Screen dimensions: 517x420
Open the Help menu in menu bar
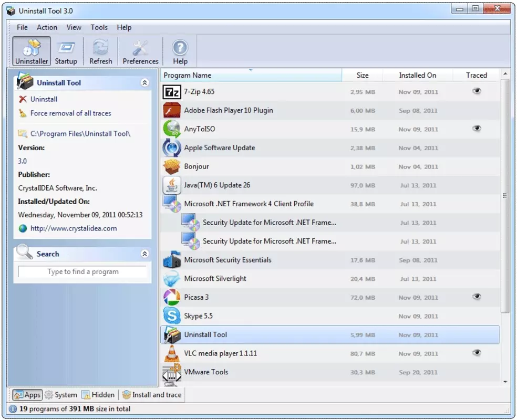(124, 27)
